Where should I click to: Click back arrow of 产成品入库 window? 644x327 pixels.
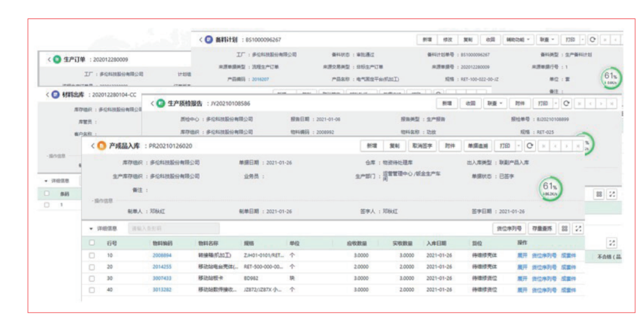pos(92,146)
